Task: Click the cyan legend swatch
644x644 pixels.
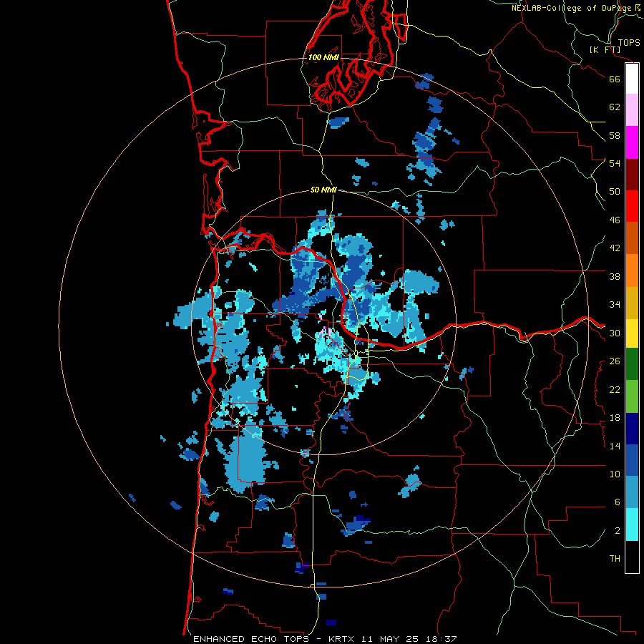Action: pos(632,525)
